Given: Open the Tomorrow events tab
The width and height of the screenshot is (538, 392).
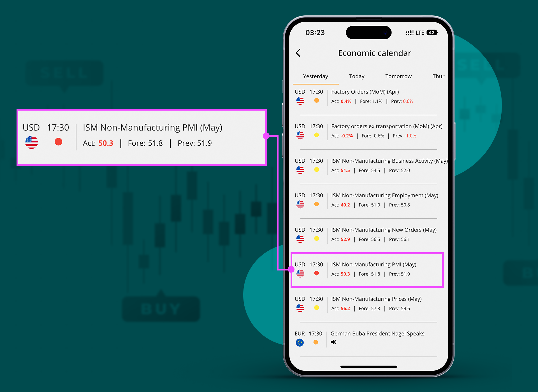Looking at the screenshot, I should 397,76.
